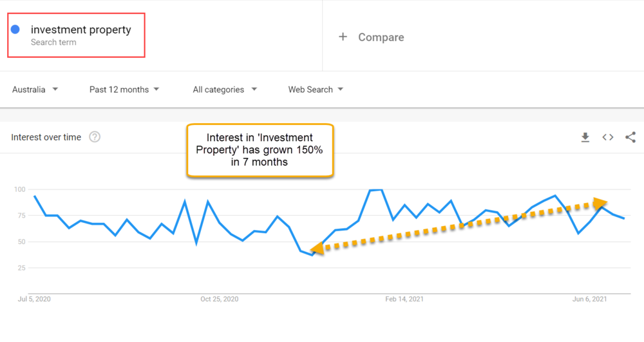Open the embed code icon
The image size is (644, 342).
click(608, 137)
